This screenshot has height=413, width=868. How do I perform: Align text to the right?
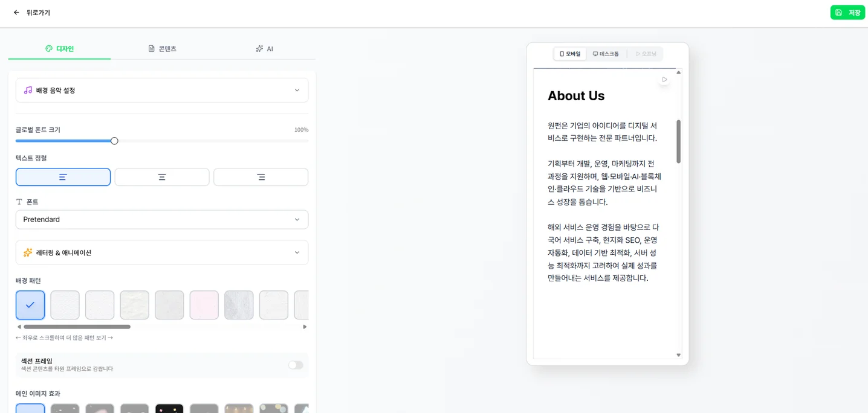(x=261, y=177)
